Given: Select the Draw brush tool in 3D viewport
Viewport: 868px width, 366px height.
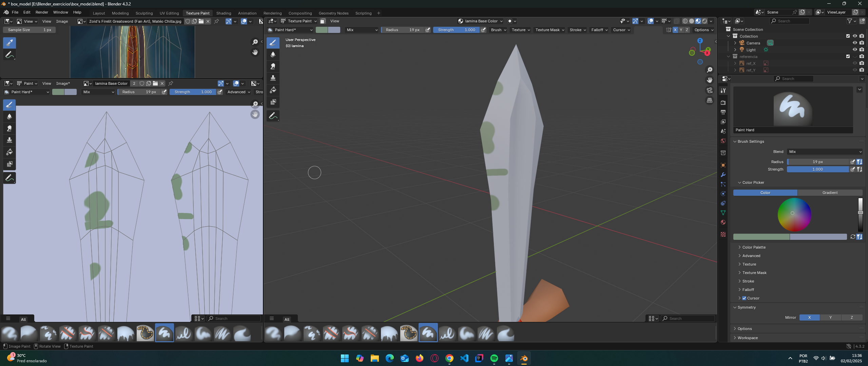Looking at the screenshot, I should 273,43.
